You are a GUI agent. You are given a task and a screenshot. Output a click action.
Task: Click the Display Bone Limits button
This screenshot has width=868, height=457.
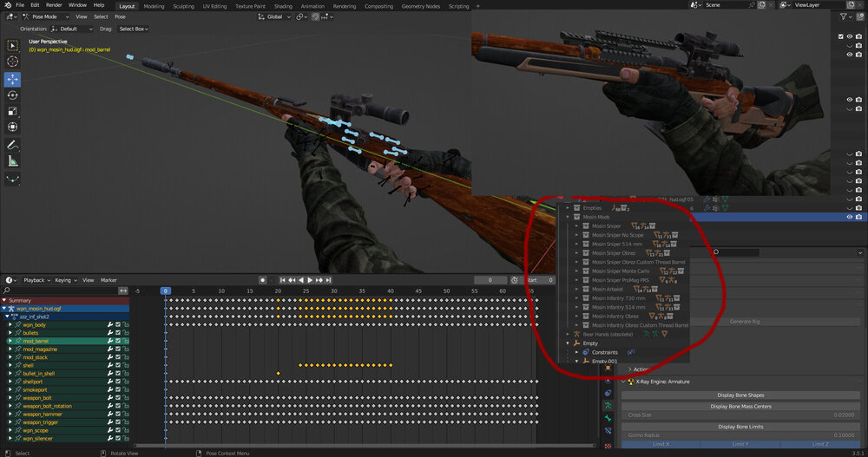[743, 426]
